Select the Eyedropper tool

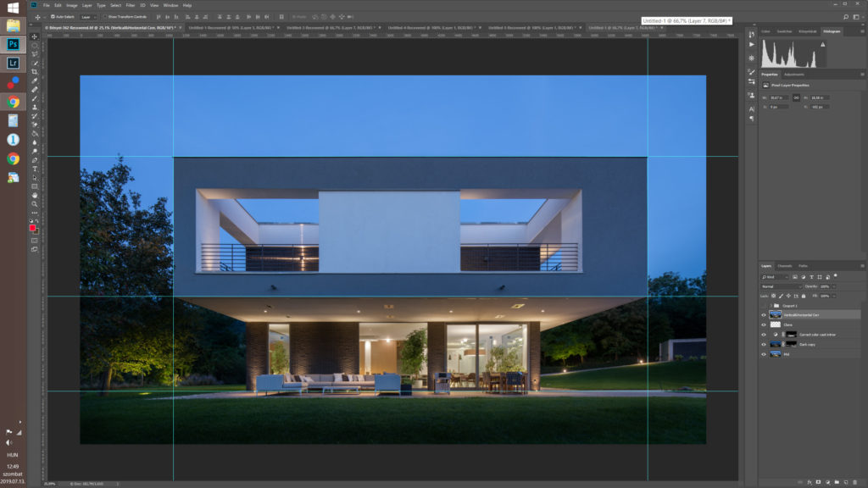(x=35, y=80)
